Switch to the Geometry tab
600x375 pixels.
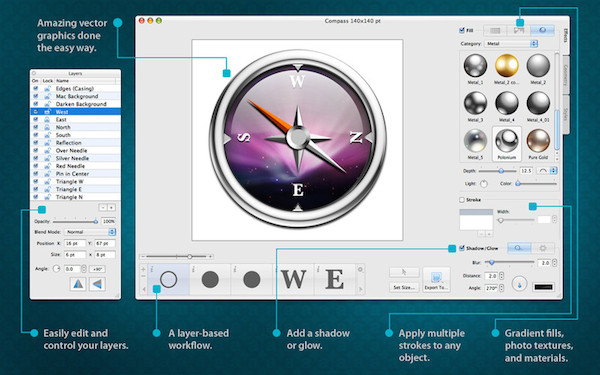coord(565,75)
